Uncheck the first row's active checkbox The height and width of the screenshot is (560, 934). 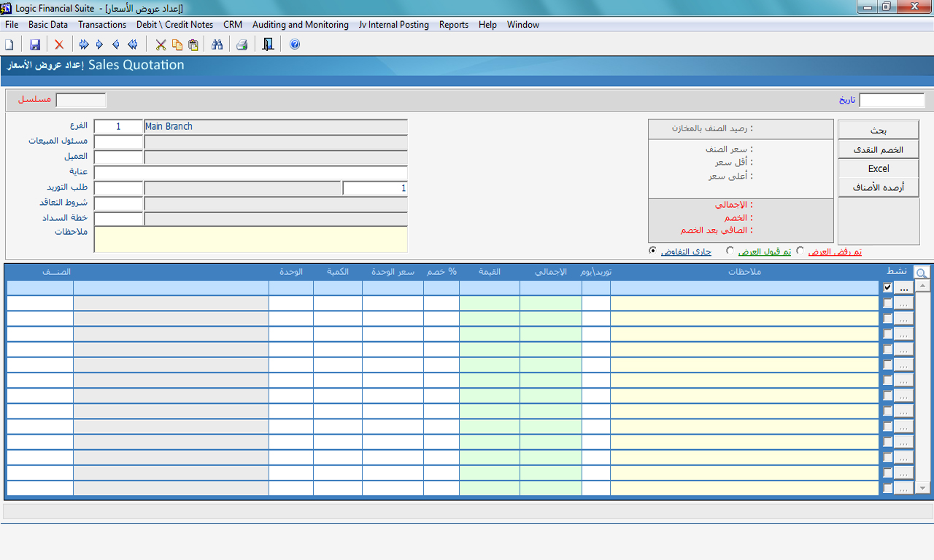tap(887, 288)
